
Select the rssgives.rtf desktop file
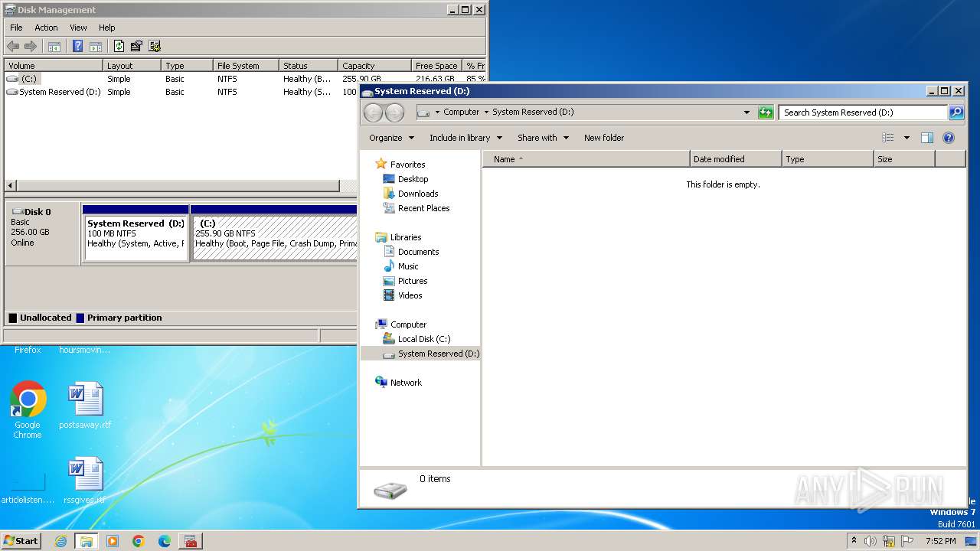pyautogui.click(x=85, y=481)
